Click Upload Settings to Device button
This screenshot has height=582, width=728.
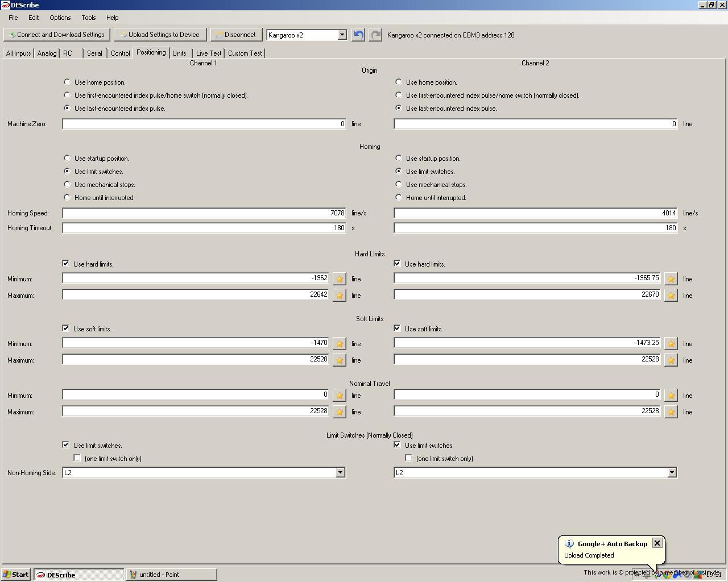coord(160,35)
